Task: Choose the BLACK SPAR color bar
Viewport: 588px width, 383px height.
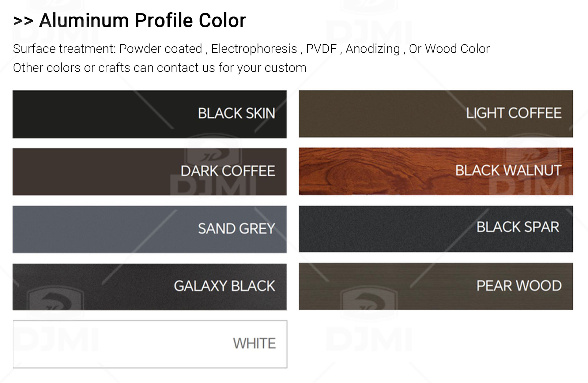Action: pos(436,229)
